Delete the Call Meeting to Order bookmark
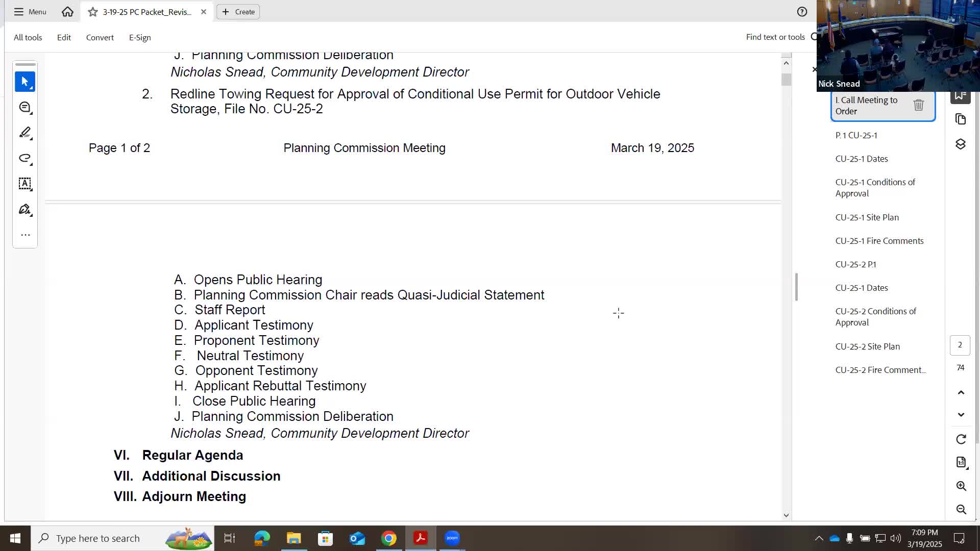This screenshot has height=551, width=980. (919, 105)
